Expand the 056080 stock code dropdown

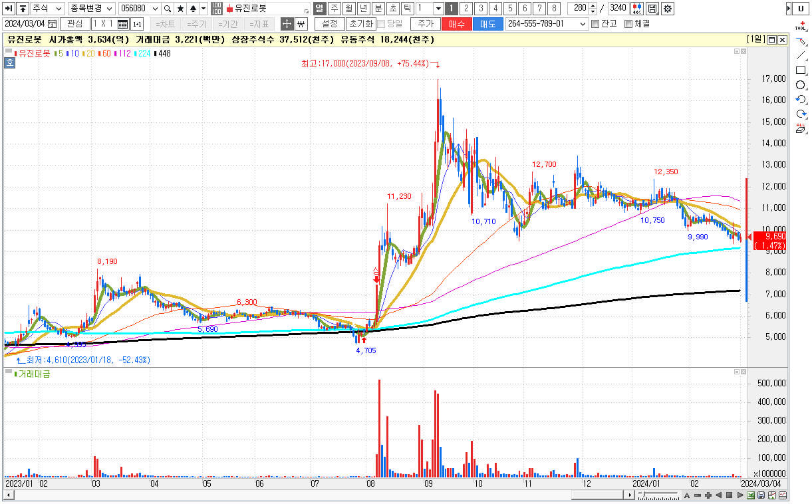tap(155, 9)
